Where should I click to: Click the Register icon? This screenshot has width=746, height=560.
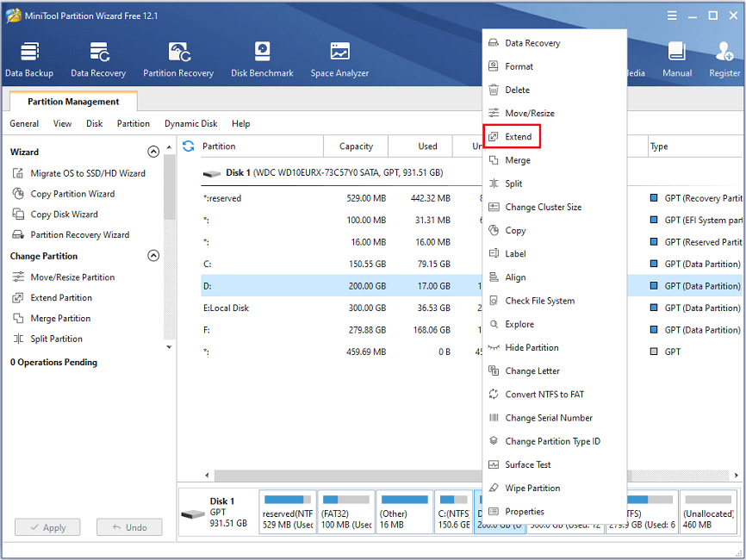coord(724,59)
